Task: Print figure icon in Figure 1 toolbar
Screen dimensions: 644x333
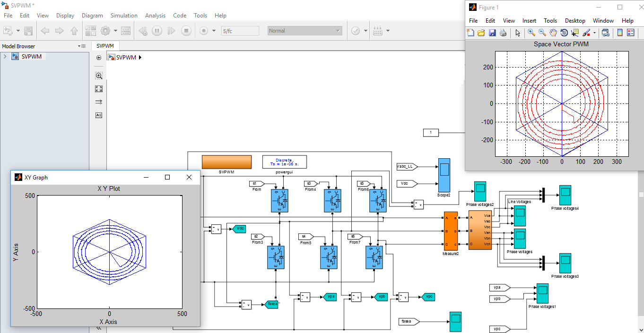Action: click(x=503, y=33)
